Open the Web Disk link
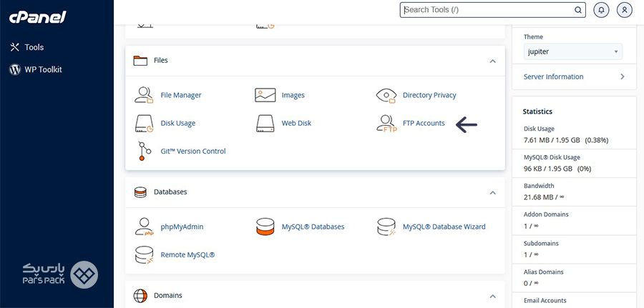The image size is (644, 308). click(x=296, y=123)
